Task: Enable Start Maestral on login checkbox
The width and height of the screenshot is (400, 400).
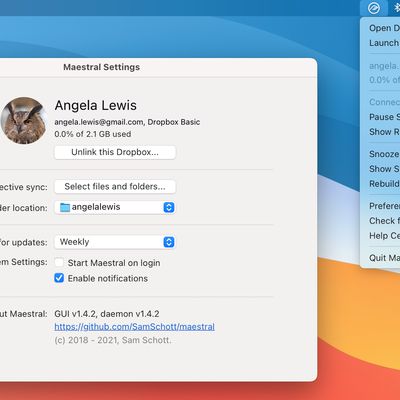Action: pos(59,263)
